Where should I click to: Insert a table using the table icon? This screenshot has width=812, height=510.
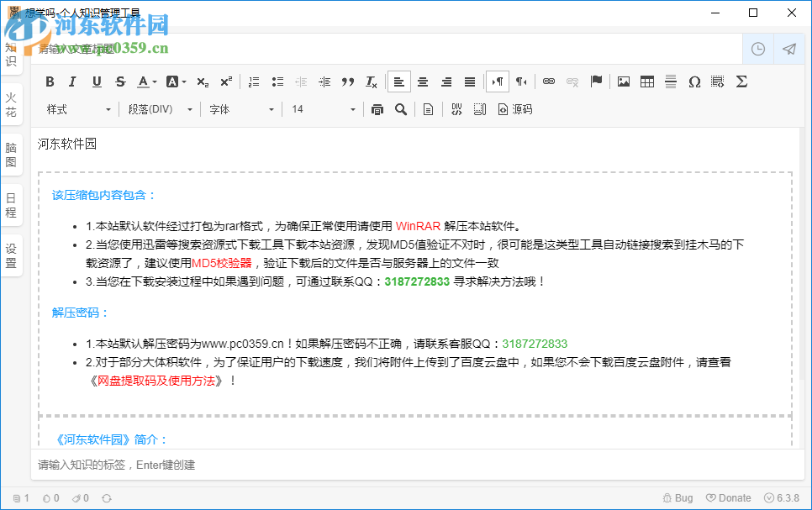point(646,81)
